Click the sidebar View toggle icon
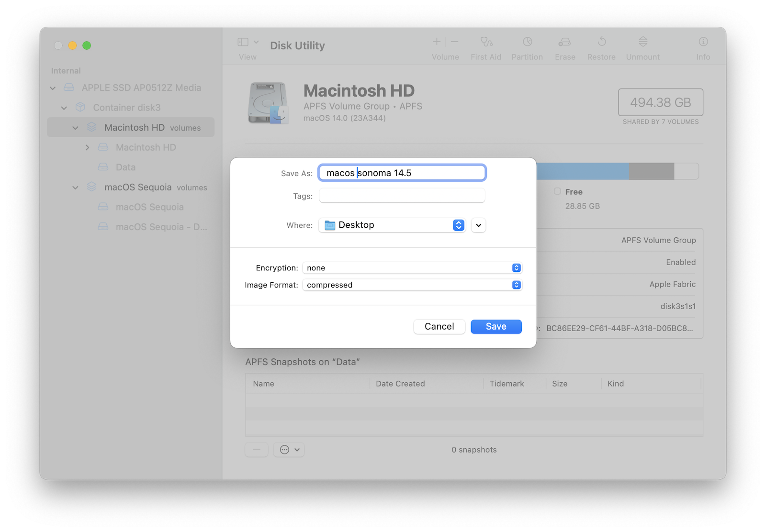 pos(243,42)
